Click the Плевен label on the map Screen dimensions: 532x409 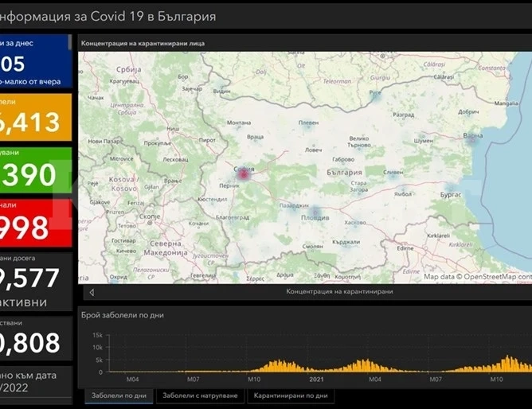pos(308,123)
